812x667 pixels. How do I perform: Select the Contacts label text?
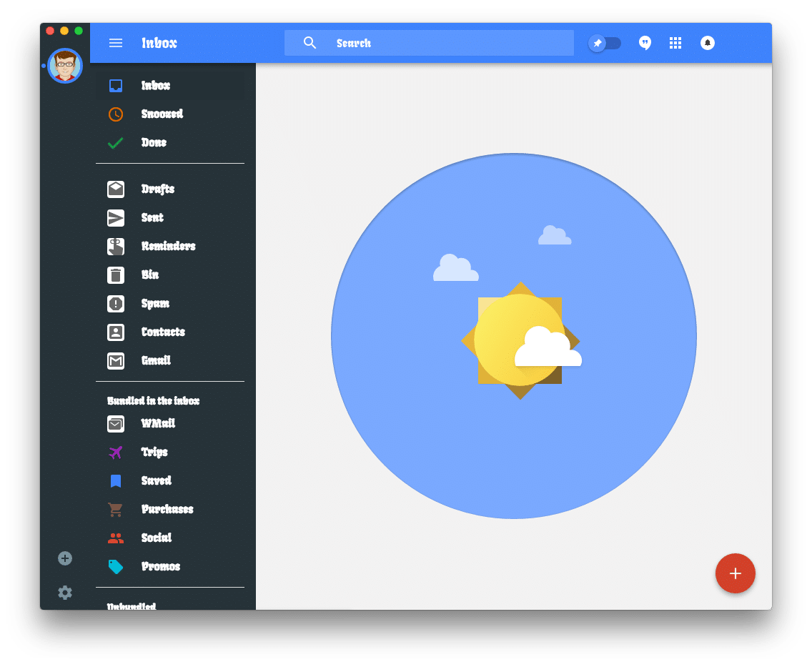pyautogui.click(x=163, y=332)
